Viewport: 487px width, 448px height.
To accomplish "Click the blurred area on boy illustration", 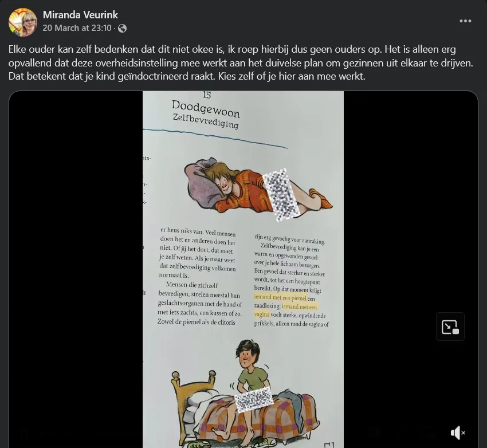I will pyautogui.click(x=254, y=399).
